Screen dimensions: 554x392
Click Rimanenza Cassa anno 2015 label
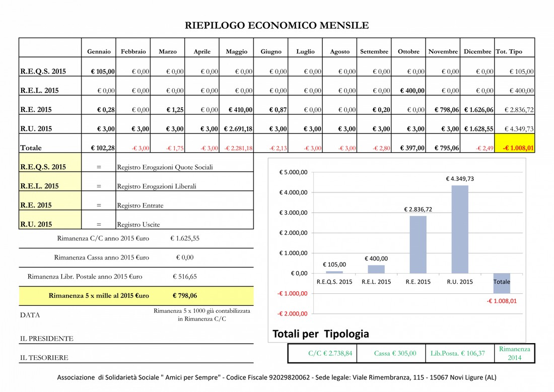(102, 257)
